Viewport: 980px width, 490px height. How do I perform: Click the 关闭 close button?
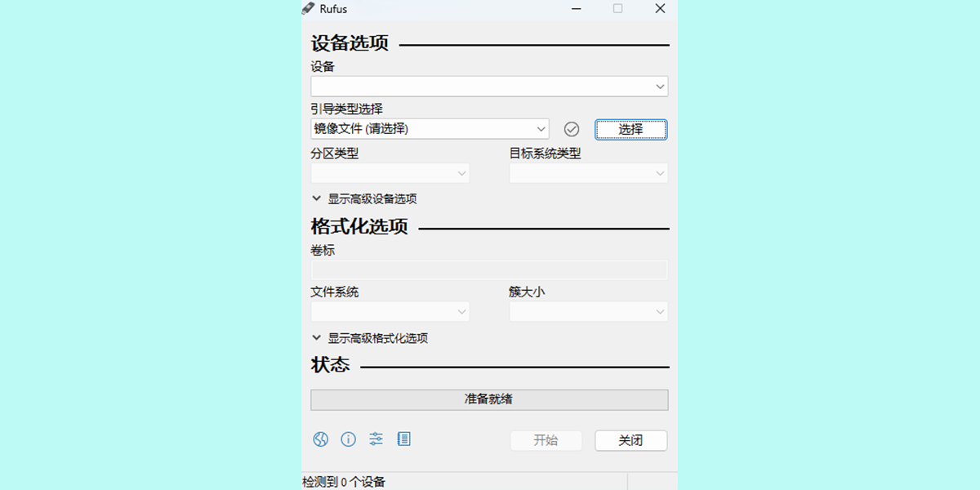point(630,440)
